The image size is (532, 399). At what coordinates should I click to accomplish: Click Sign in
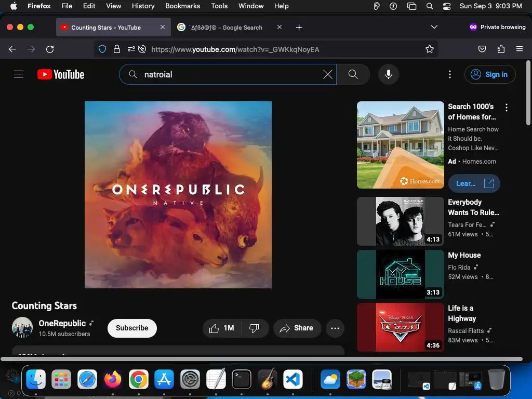point(490,74)
